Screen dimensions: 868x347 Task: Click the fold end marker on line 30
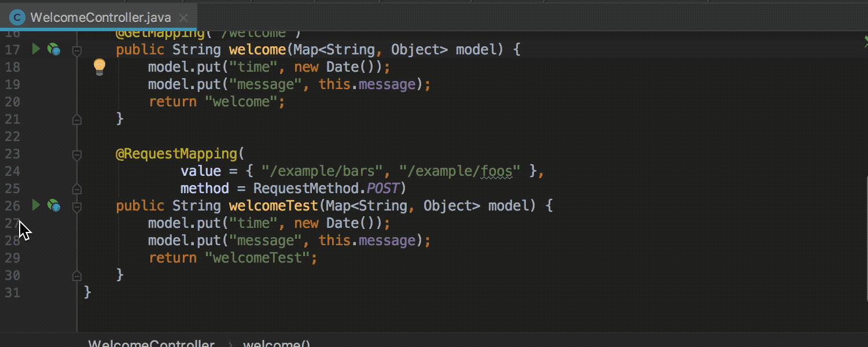click(76, 276)
